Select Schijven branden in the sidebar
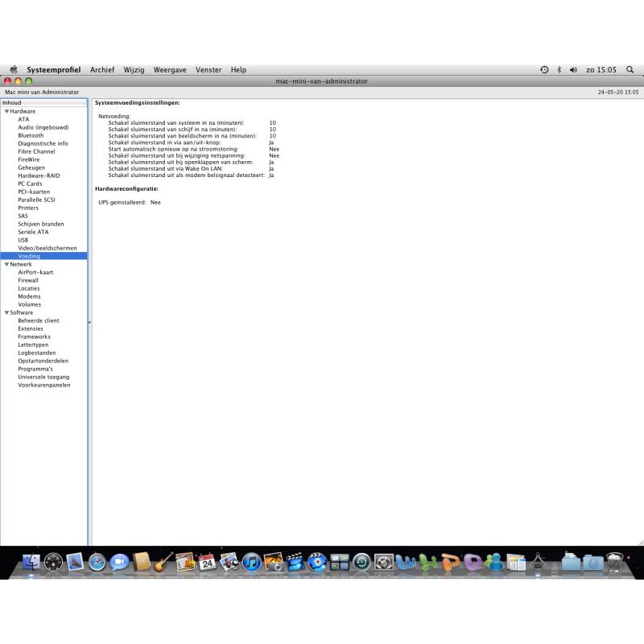This screenshot has height=644, width=644. 41,224
